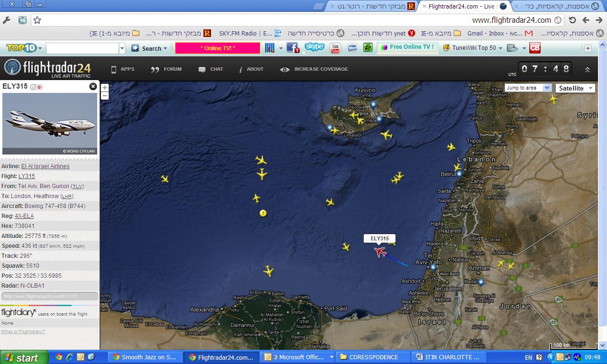Click the What is Flightdiary? link
The image size is (607, 364).
coord(23,331)
